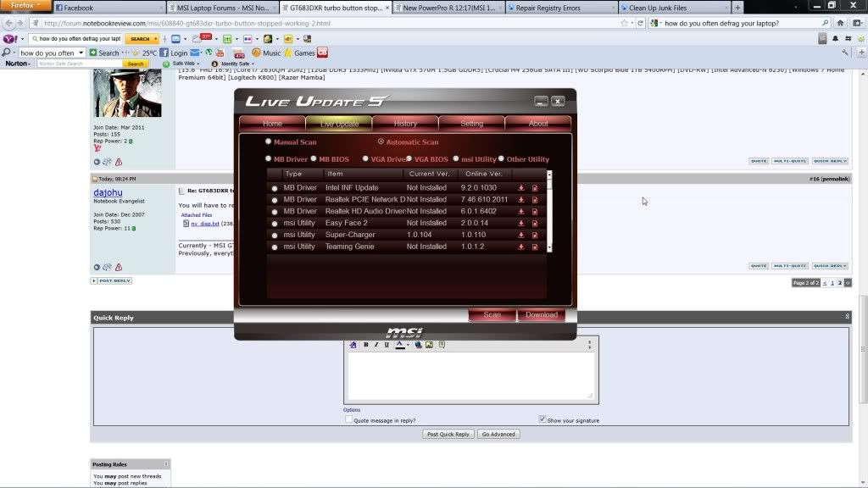The width and height of the screenshot is (868, 488).
Task: Select the Manual Scan radio button
Action: click(x=269, y=141)
